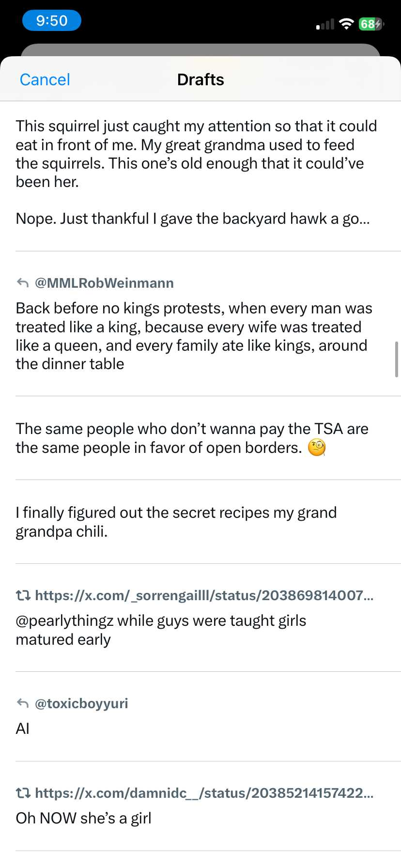Tap quote icon beside _sorrengailll link
This screenshot has width=401, height=868.
23,595
